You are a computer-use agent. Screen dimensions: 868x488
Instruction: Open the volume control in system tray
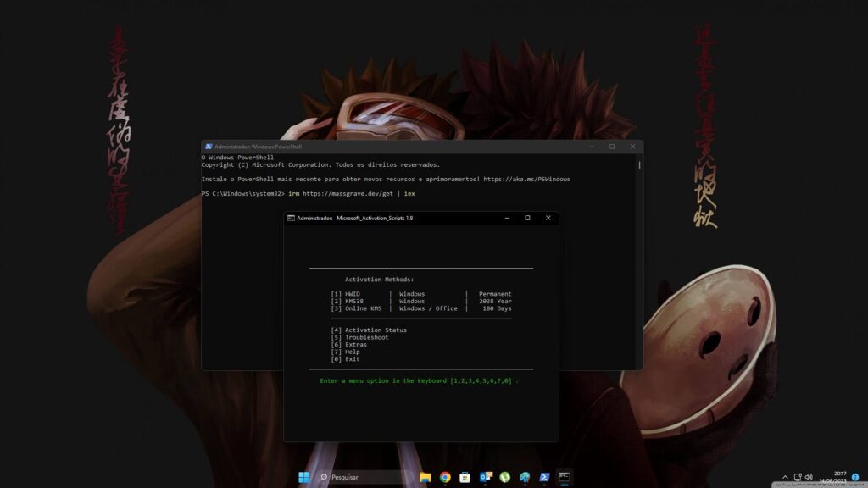tap(809, 477)
